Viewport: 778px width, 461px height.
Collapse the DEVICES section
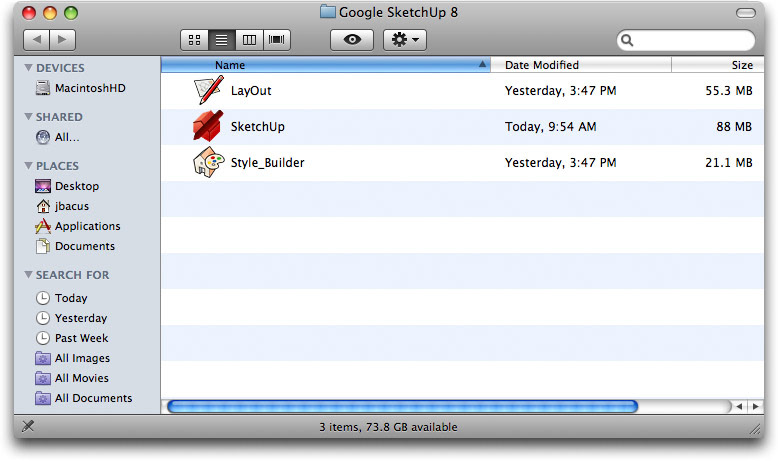pos(28,67)
